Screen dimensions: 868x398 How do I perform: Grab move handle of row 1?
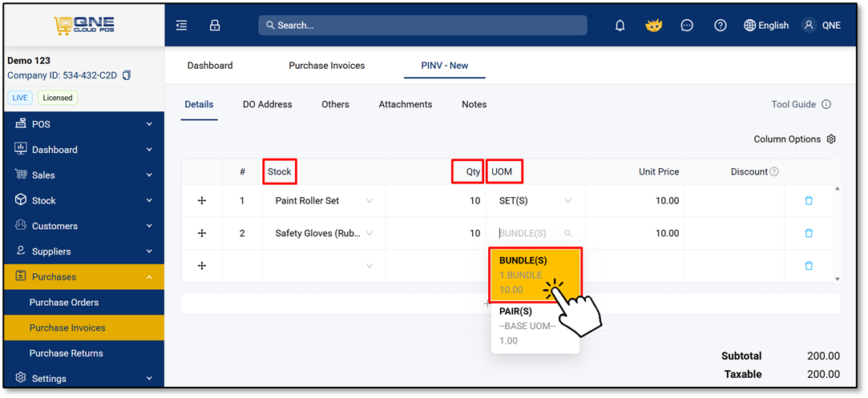[x=202, y=201]
